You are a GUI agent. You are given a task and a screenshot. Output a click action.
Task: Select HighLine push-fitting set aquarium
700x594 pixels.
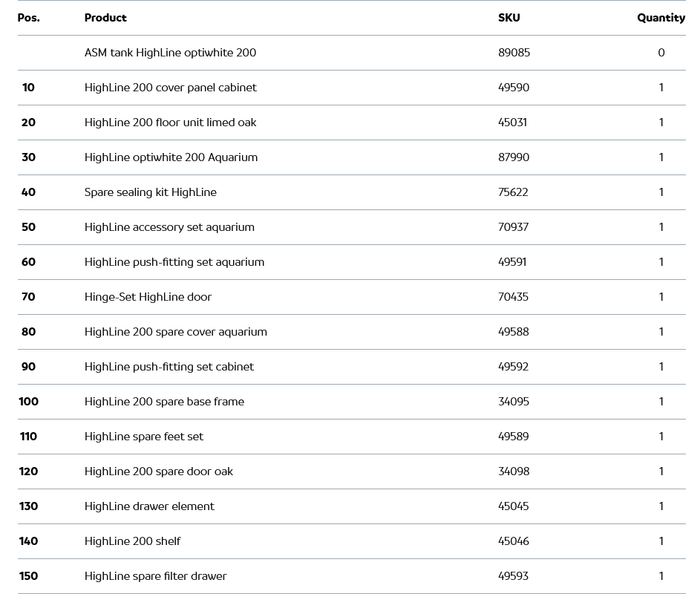[174, 262]
